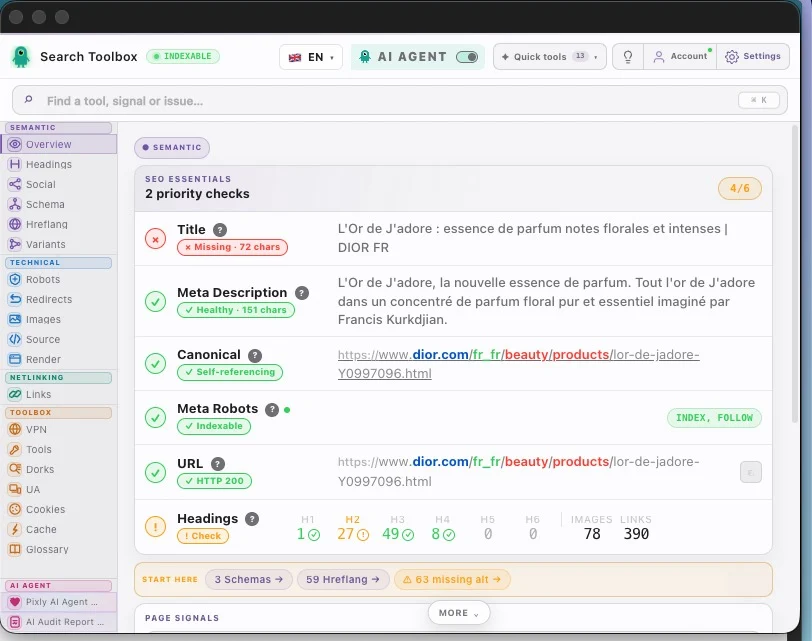Click the Images sidebar icon
Viewport: 812px width, 641px height.
tap(15, 319)
